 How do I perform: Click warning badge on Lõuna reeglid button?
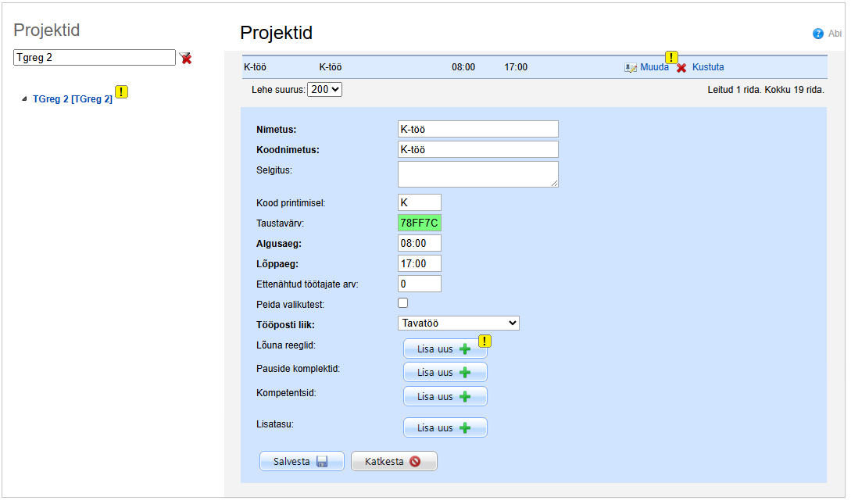pos(484,341)
